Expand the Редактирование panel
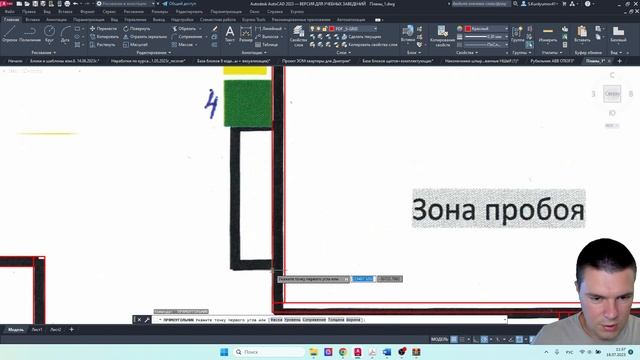Screen dimensions: 640x360 click(153, 53)
